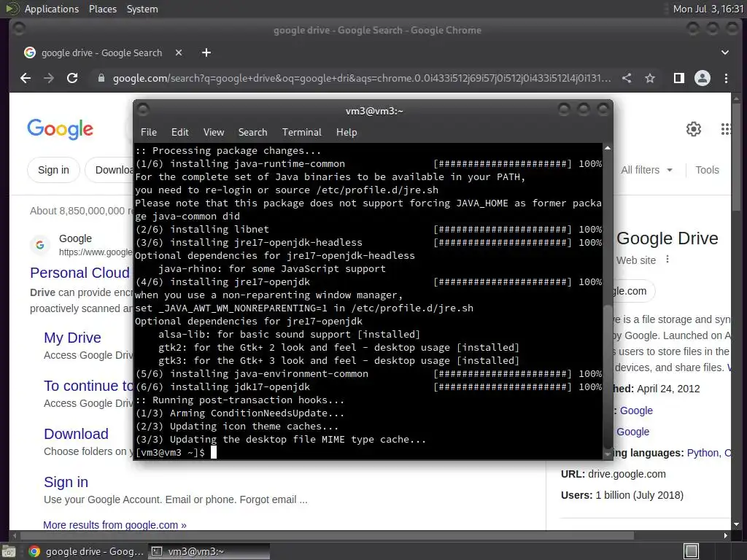
Task: Open the Terminal menu in terminal
Action: coord(301,133)
